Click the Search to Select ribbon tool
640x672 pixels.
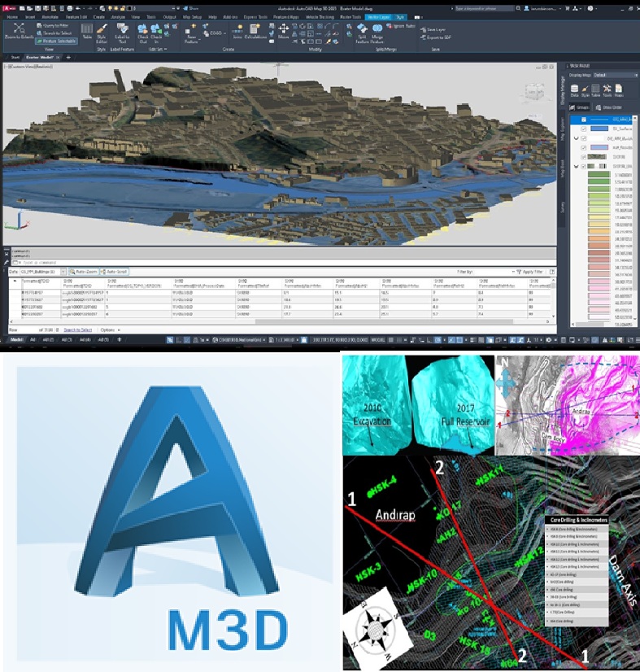click(54, 33)
